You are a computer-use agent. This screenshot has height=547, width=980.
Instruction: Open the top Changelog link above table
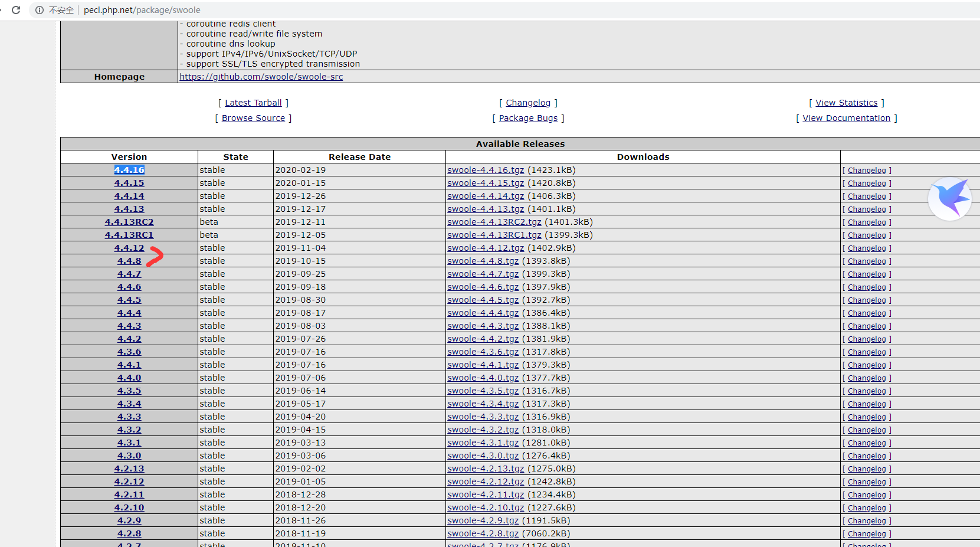tap(527, 103)
